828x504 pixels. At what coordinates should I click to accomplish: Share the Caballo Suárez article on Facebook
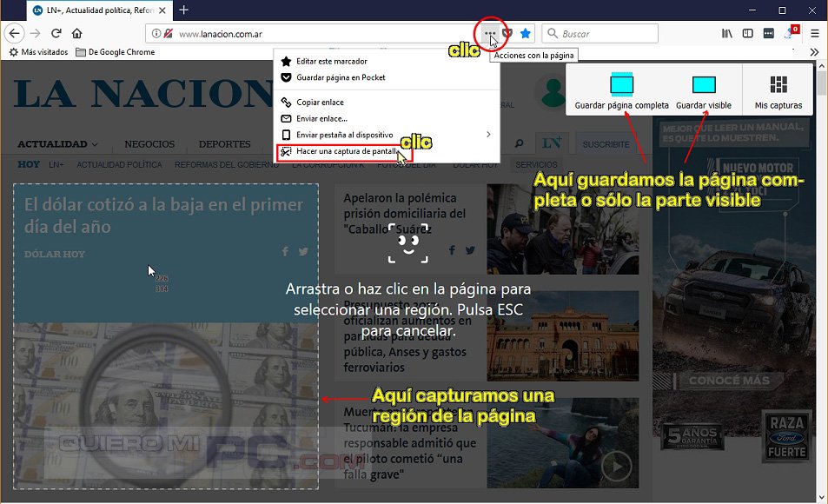452,250
